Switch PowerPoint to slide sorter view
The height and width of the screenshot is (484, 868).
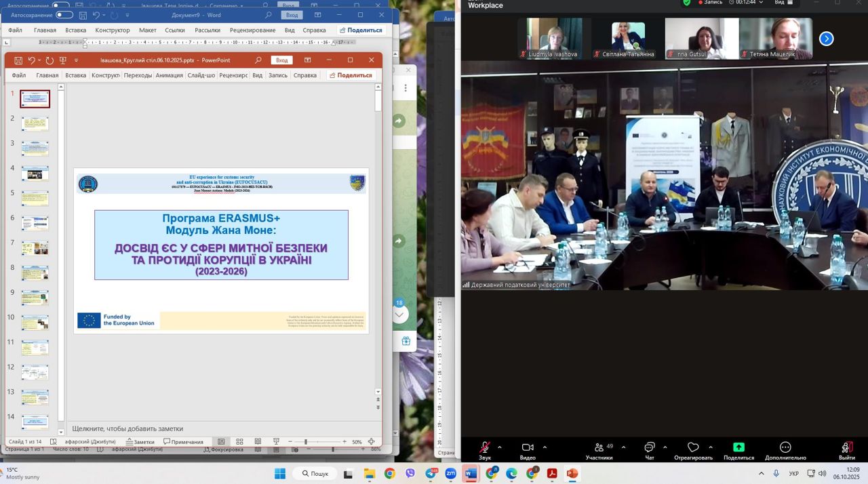239,442
